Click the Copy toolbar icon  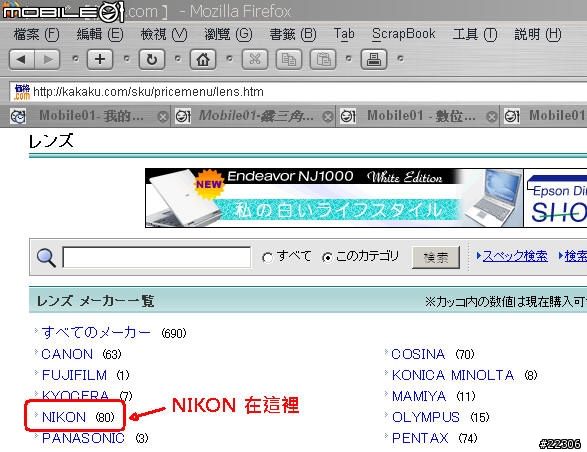pos(289,59)
